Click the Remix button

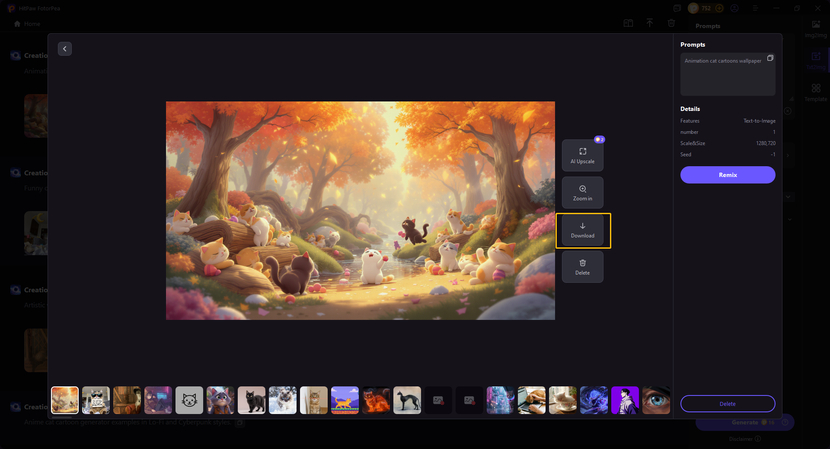(727, 175)
